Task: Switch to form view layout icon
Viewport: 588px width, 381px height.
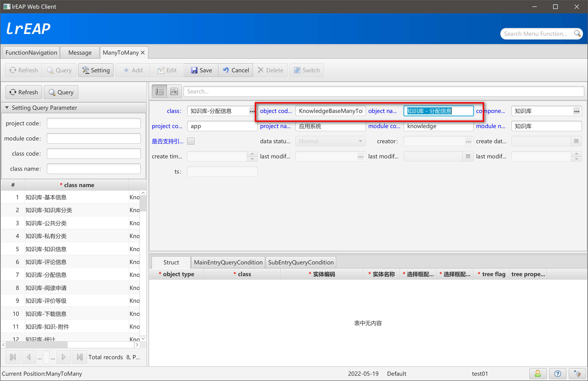Action: (174, 92)
